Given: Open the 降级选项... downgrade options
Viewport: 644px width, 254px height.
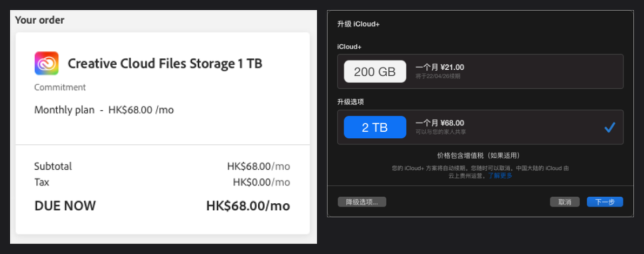Looking at the screenshot, I should pyautogui.click(x=362, y=202).
